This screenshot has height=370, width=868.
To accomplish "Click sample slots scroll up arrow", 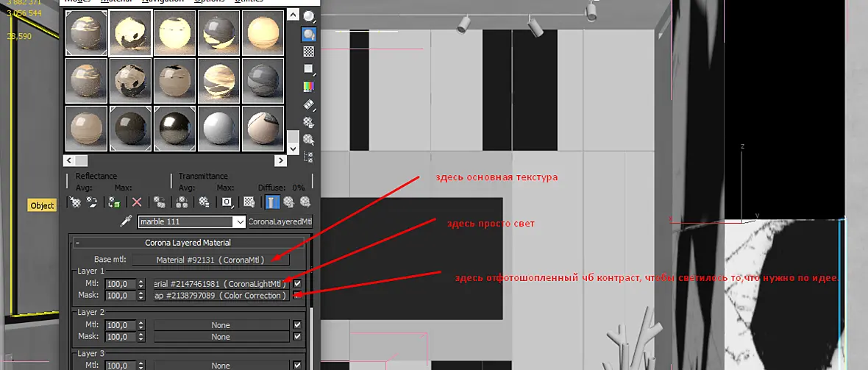I will pos(293,15).
